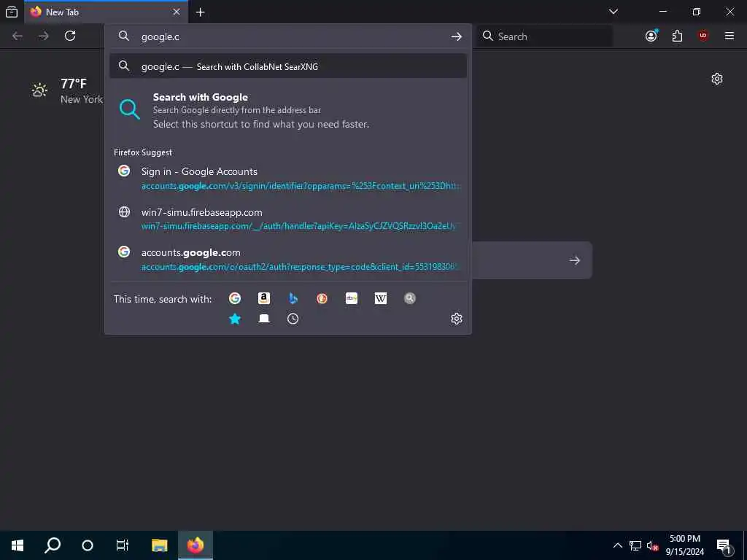This screenshot has width=747, height=560.
Task: Open Windows taskbar search
Action: pyautogui.click(x=53, y=545)
